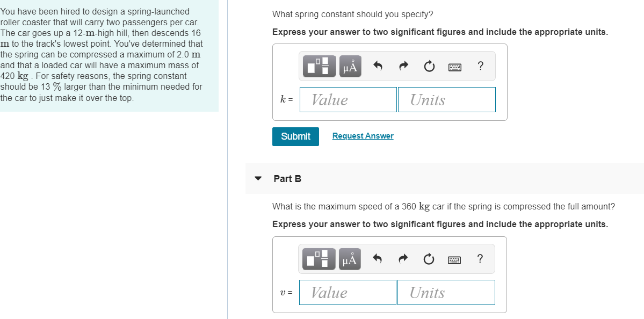Click the Value field for speed v
Image resolution: width=644 pixels, height=319 pixels.
point(347,292)
